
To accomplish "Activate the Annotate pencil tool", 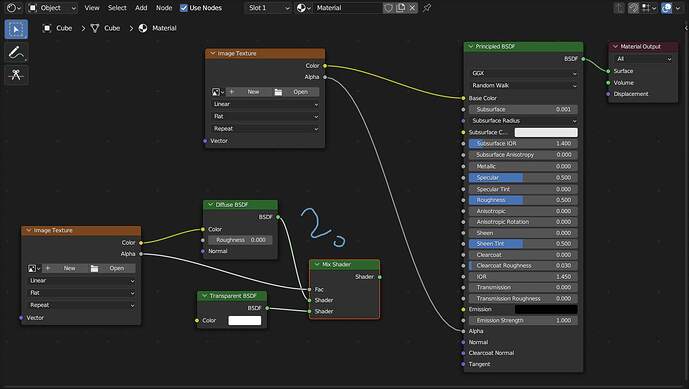I will click(16, 53).
